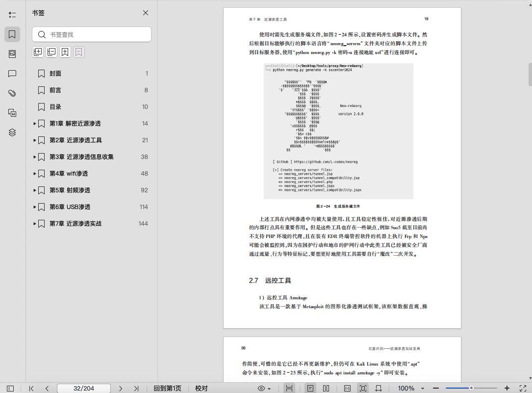
Task: Select single page view
Action: [310, 388]
